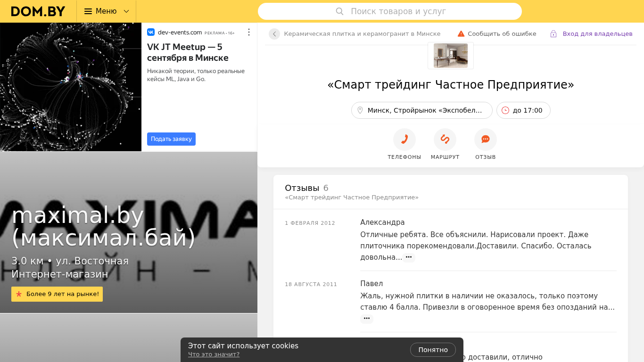Click the search magnifier icon
644x362 pixels.
339,11
